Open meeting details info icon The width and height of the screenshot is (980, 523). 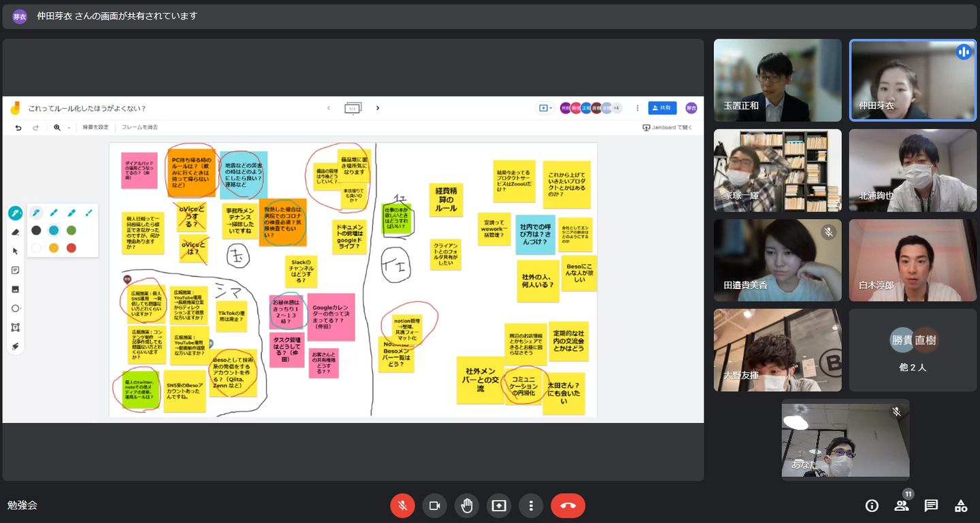click(872, 505)
